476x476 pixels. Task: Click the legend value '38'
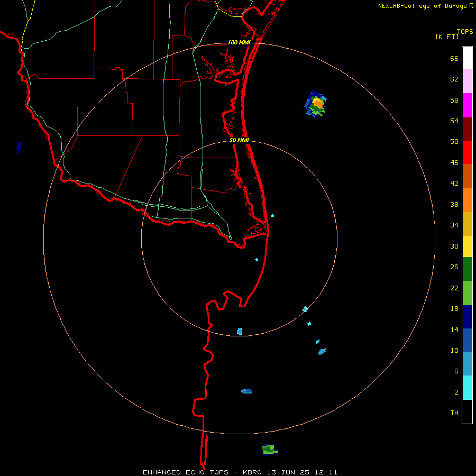point(454,204)
